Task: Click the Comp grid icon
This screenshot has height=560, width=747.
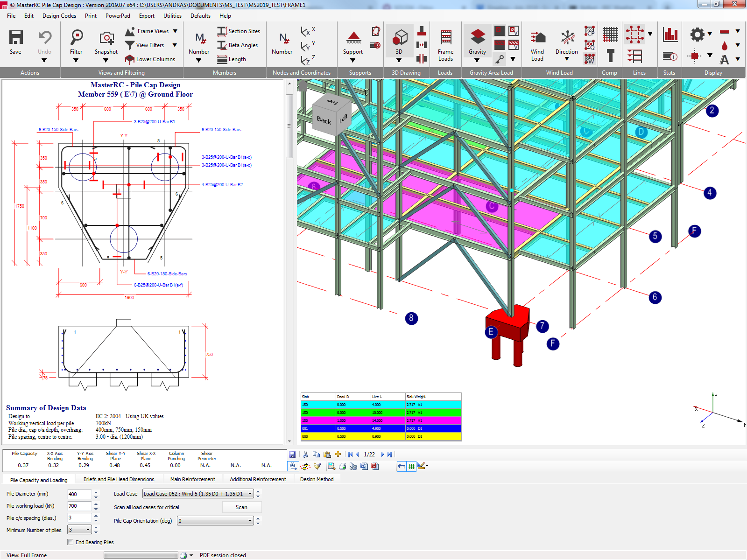Action: click(x=610, y=34)
